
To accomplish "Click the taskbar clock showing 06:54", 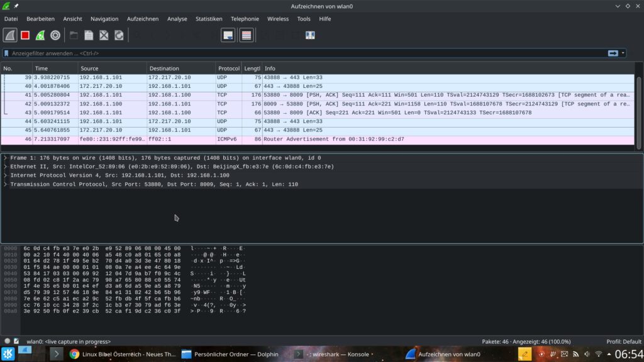I will [x=629, y=354].
